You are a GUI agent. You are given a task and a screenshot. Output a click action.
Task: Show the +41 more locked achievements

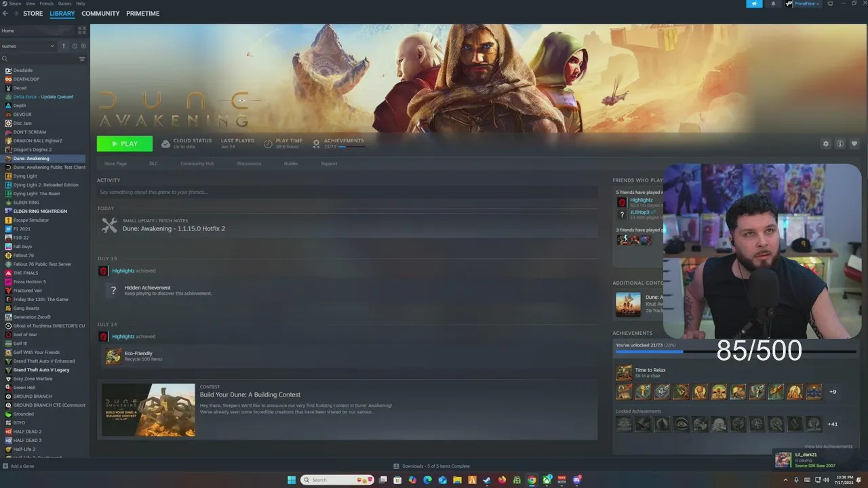coord(833,424)
